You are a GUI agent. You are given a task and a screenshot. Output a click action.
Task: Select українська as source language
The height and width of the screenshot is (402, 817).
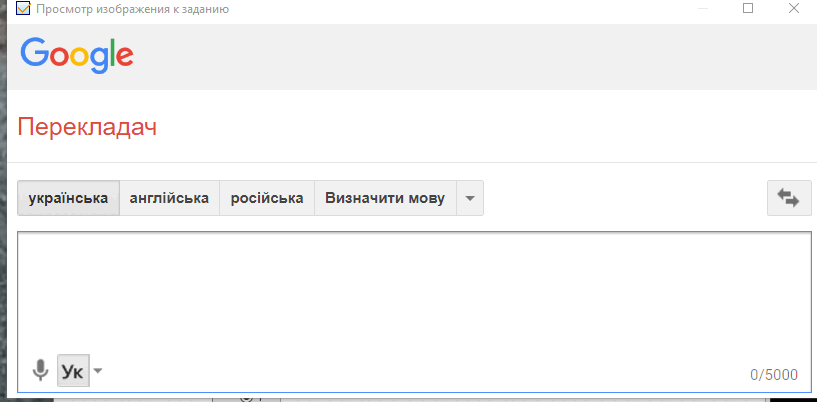[68, 198]
